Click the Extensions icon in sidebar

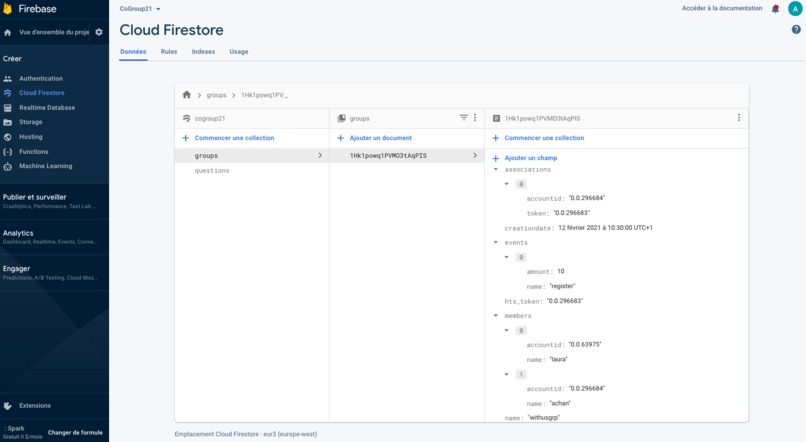7,406
